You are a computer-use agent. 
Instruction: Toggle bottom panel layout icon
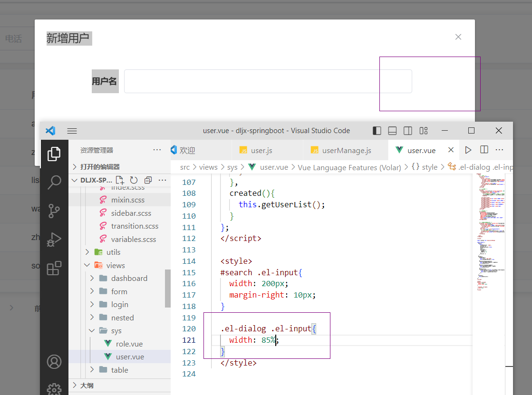pos(392,131)
